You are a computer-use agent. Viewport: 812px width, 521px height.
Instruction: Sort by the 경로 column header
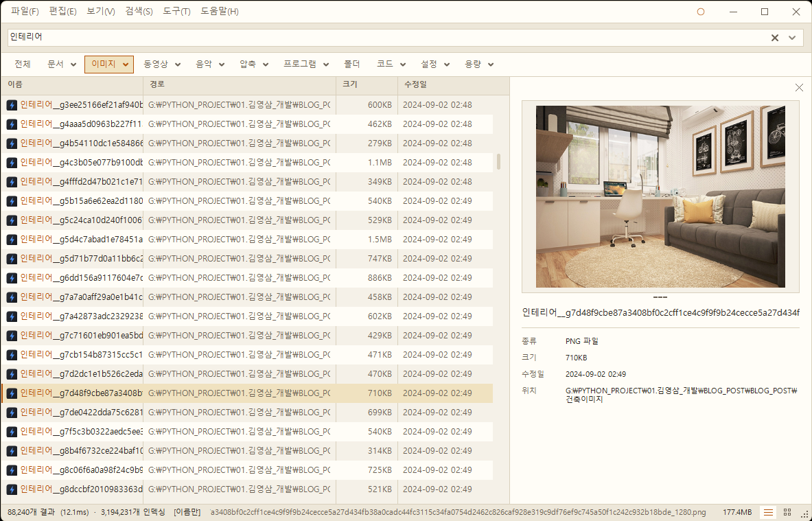240,84
